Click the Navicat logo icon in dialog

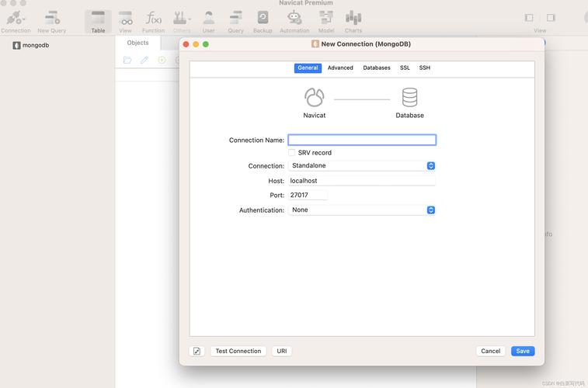point(315,97)
